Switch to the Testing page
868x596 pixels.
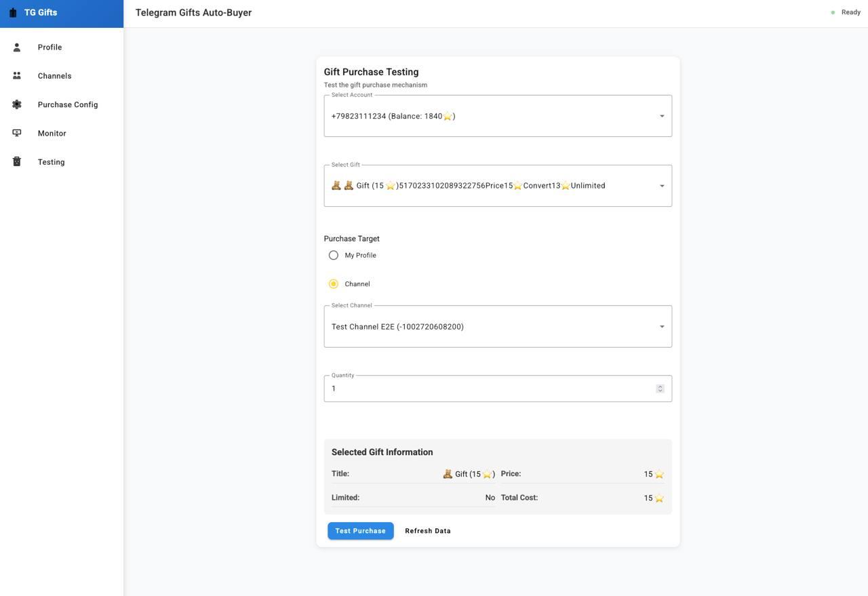[x=62, y=161]
